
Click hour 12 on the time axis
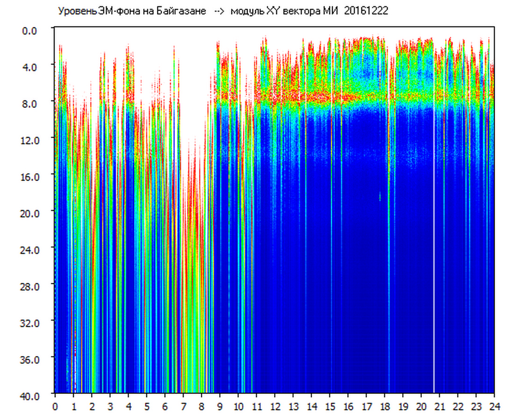[x=275, y=406]
